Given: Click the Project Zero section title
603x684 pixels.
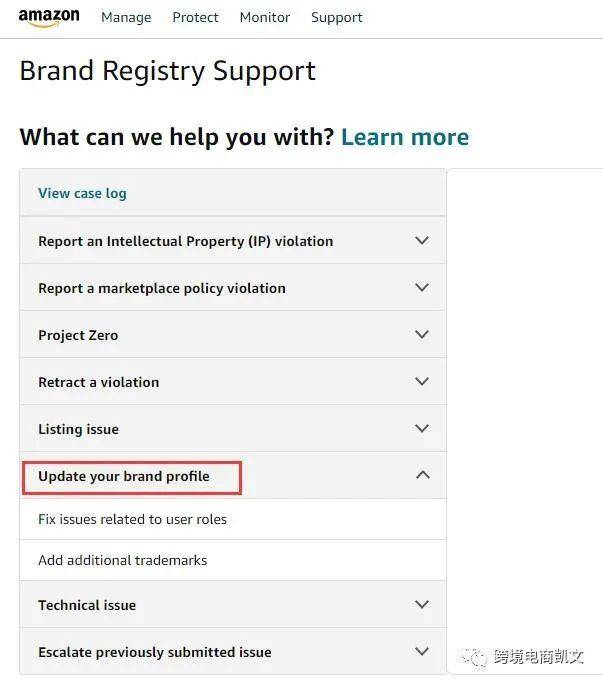Looking at the screenshot, I should (x=78, y=336).
